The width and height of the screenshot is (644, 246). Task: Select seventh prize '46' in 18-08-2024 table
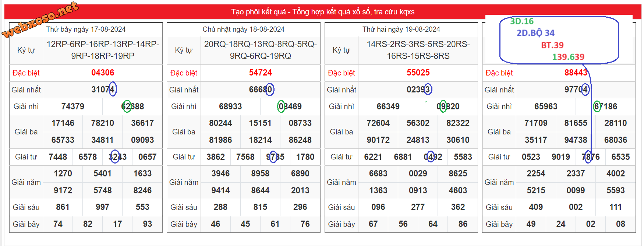point(216,224)
